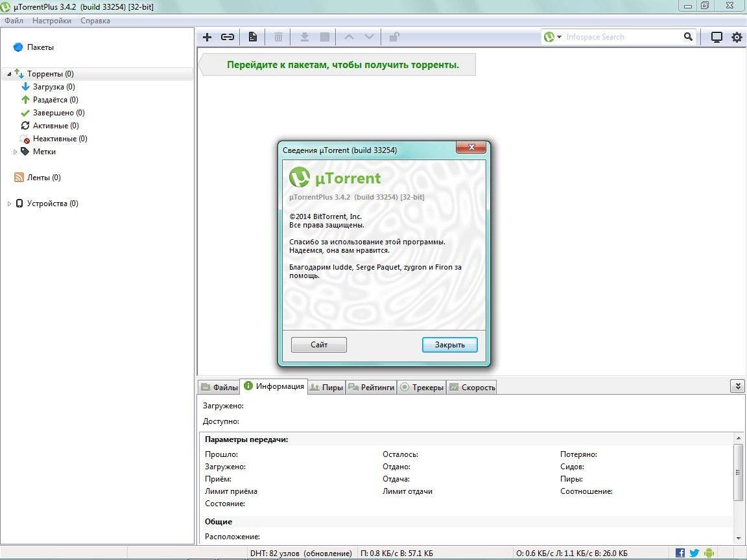The width and height of the screenshot is (747, 560).
Task: Switch to the Рейтинги tab
Action: [371, 387]
